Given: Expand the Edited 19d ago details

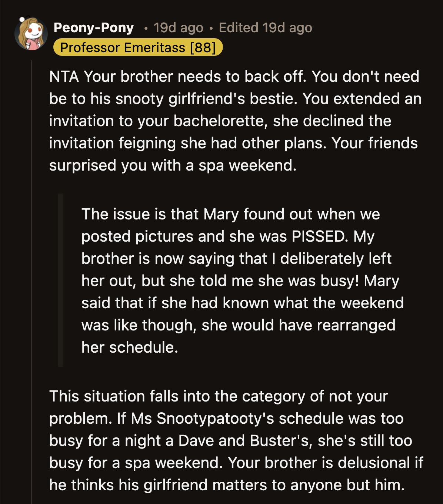Looking at the screenshot, I should (265, 28).
